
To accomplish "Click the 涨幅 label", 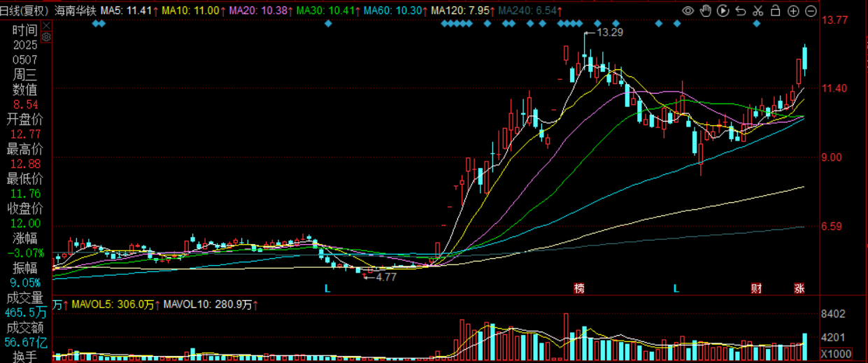I will coord(24,238).
